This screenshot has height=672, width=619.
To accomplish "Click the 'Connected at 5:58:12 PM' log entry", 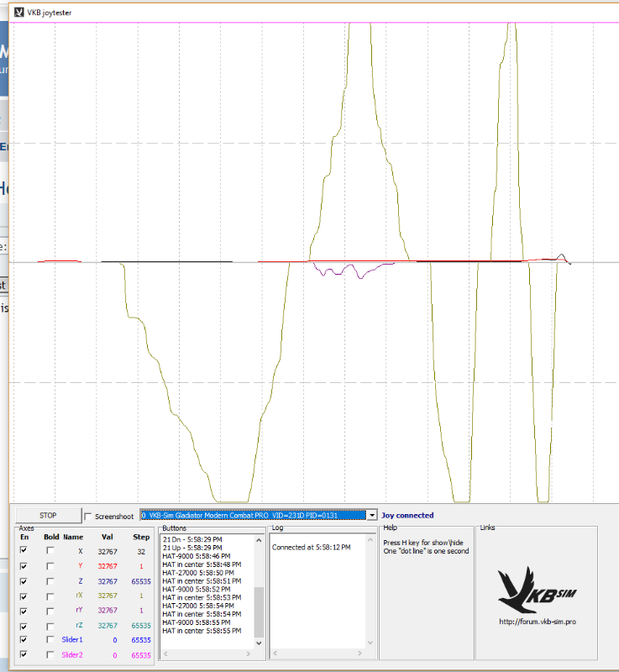I will 311,548.
